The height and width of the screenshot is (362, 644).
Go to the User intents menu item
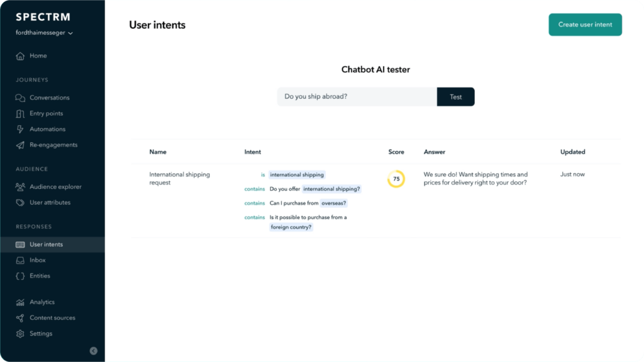[53, 244]
